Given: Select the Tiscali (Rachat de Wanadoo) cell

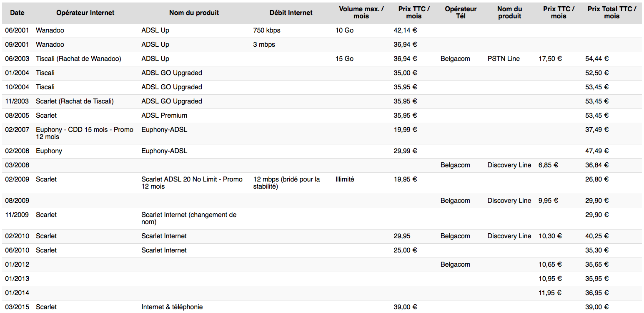Looking at the screenshot, I should pyautogui.click(x=78, y=59).
